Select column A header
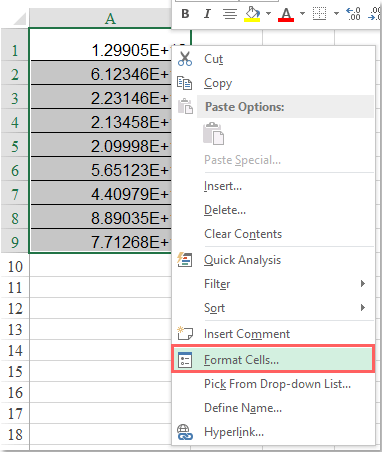This screenshot has height=452, width=382. [110, 19]
